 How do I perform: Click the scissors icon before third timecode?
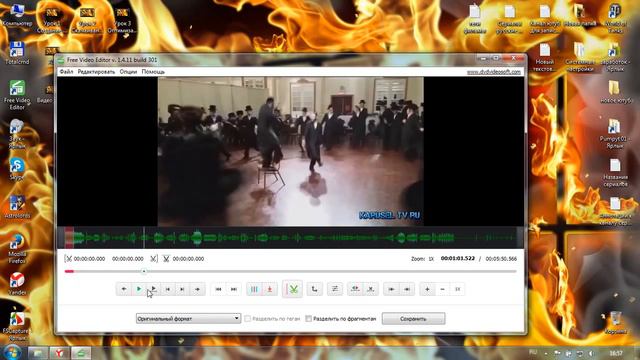click(166, 259)
